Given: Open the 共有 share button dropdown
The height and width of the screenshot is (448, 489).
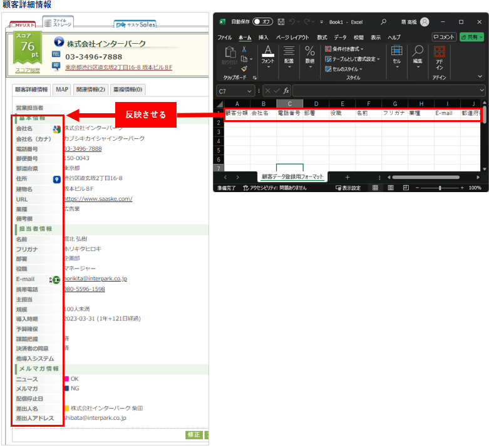Looking at the screenshot, I should click(x=481, y=37).
